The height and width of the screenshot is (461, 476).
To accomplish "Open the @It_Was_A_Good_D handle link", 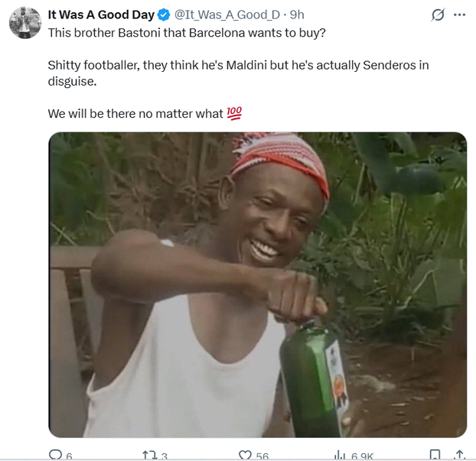I will point(225,15).
